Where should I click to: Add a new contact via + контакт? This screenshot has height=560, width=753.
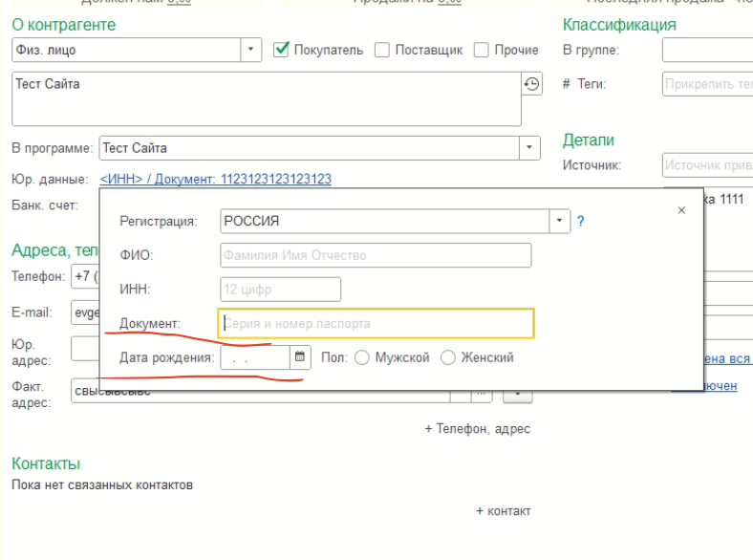tap(503, 511)
